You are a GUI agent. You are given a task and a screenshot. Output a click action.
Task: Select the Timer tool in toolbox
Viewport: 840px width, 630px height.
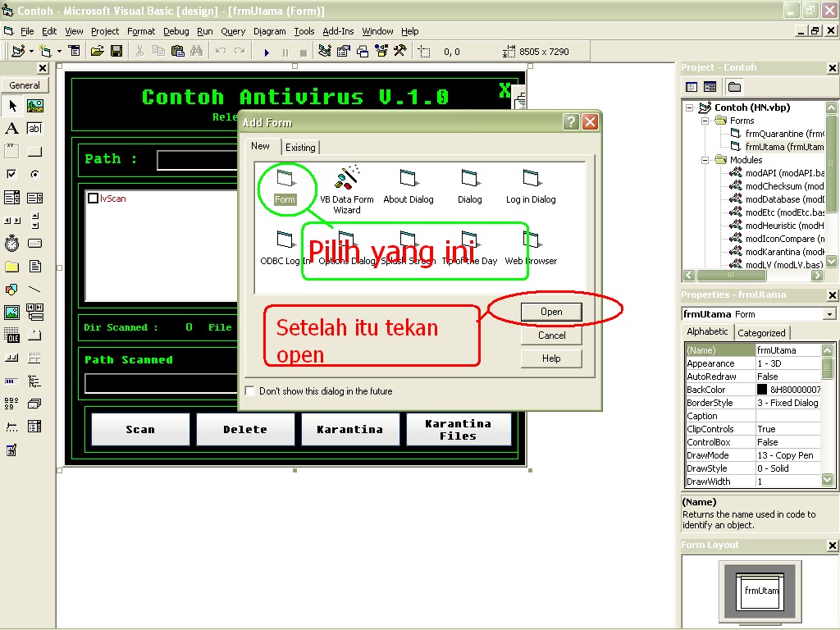tap(12, 243)
